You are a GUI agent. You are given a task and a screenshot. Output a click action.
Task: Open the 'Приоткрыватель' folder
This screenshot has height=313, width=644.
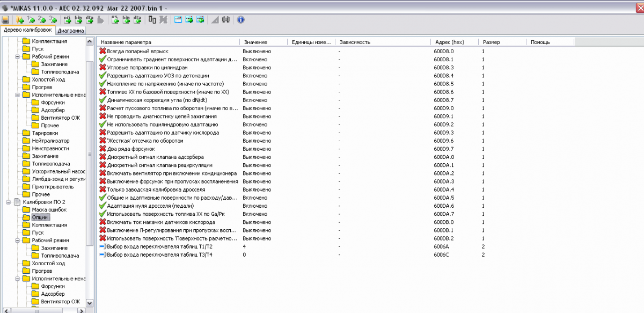(x=48, y=186)
